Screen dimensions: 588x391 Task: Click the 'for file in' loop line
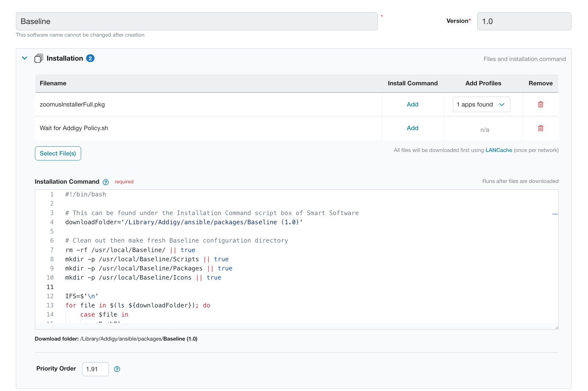click(x=138, y=305)
